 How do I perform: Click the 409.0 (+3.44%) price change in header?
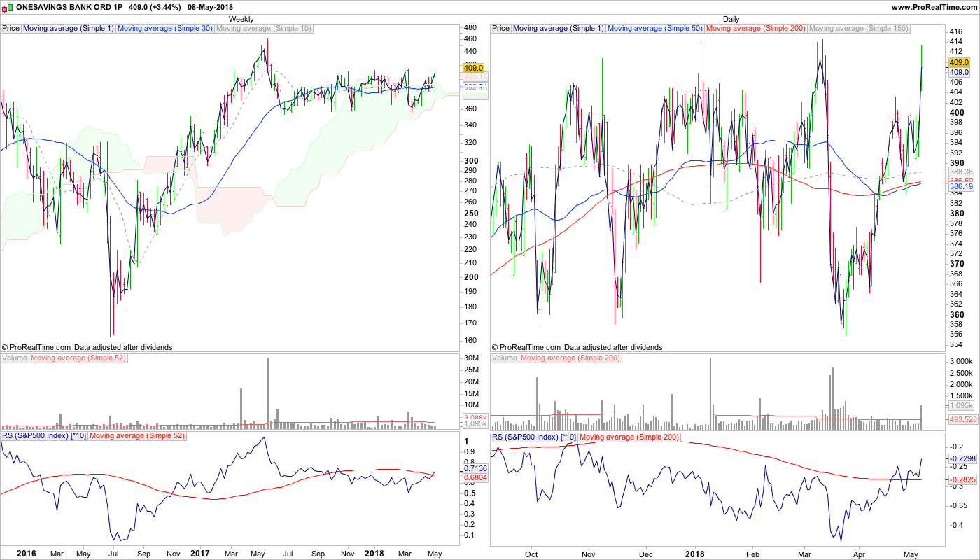(155, 7)
